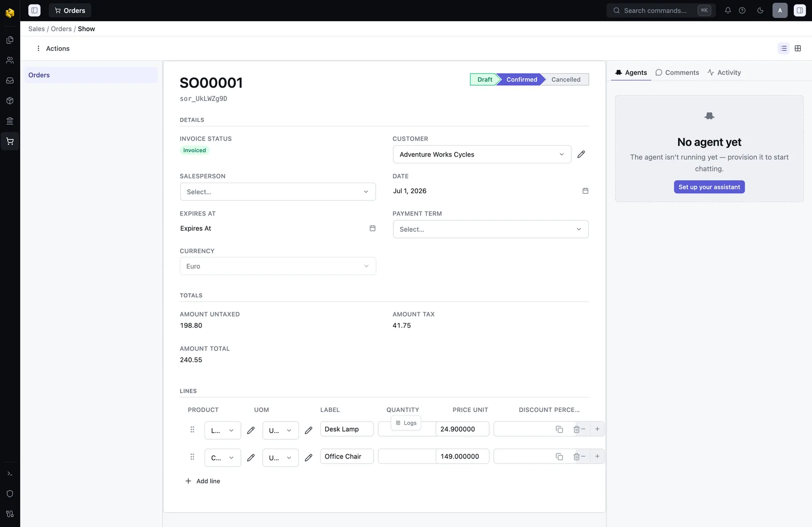812x527 pixels.
Task: Click the Date field value Jul 1, 2026
Action: [x=410, y=191]
